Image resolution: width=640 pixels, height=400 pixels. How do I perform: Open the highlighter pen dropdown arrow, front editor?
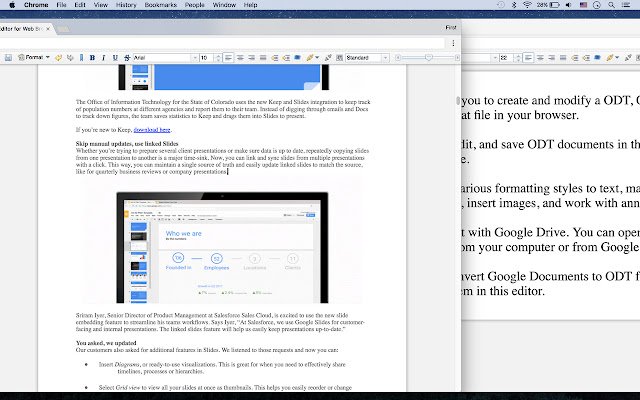317,58
